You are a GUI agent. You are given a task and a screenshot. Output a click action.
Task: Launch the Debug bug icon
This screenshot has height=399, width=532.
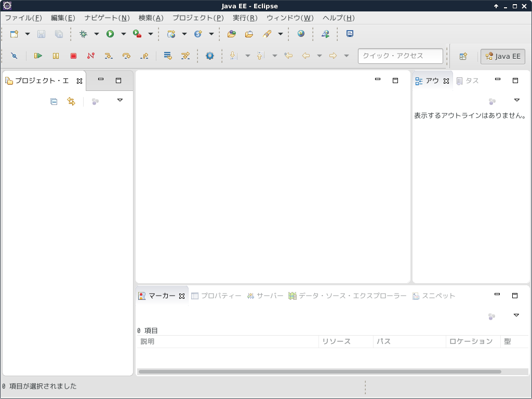coord(83,34)
